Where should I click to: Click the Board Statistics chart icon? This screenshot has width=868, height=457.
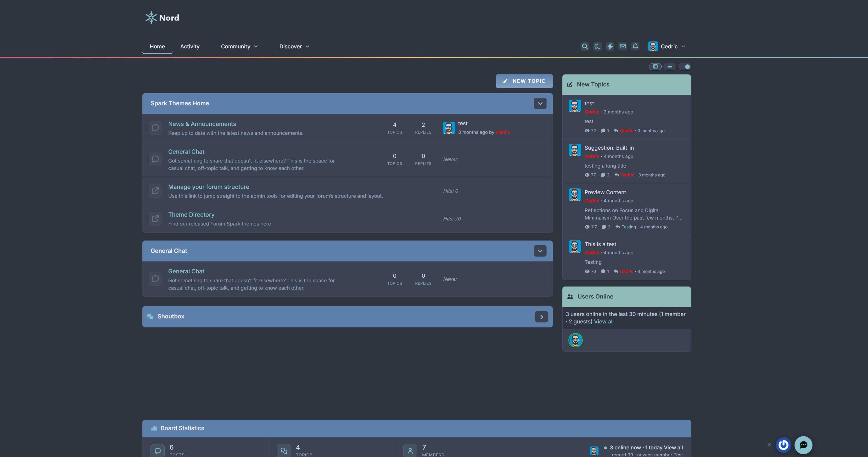(154, 428)
